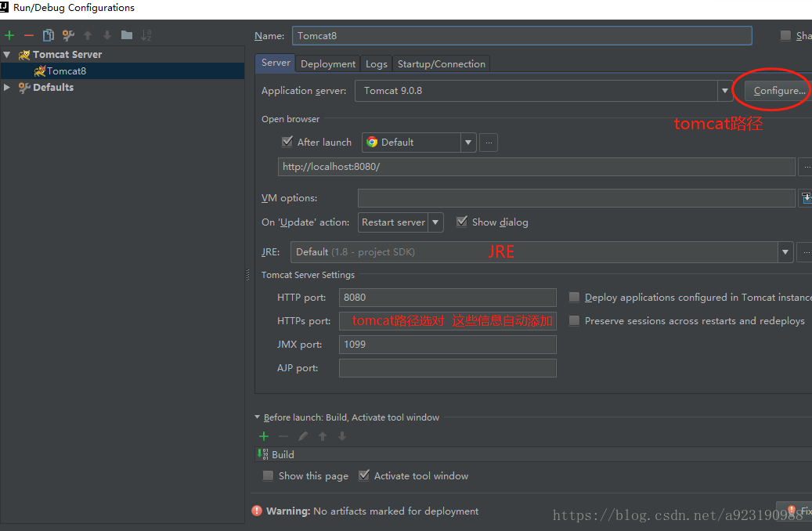
Task: Click the red warning icon
Action: 257,511
